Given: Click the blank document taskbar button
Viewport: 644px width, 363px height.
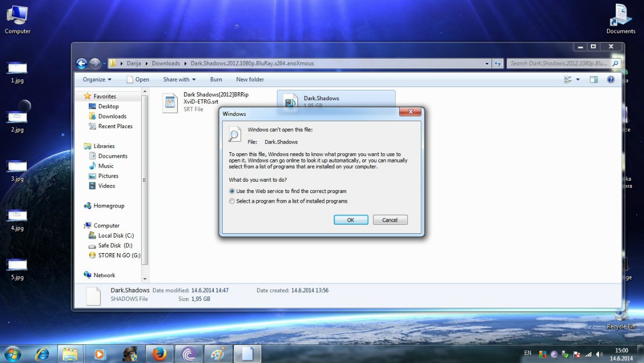Looking at the screenshot, I should pyautogui.click(x=247, y=354).
